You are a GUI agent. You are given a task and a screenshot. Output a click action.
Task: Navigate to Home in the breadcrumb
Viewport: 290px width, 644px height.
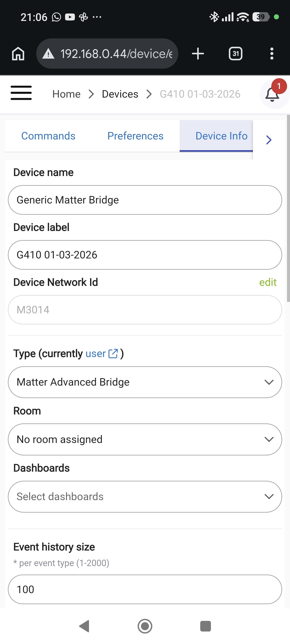click(66, 94)
